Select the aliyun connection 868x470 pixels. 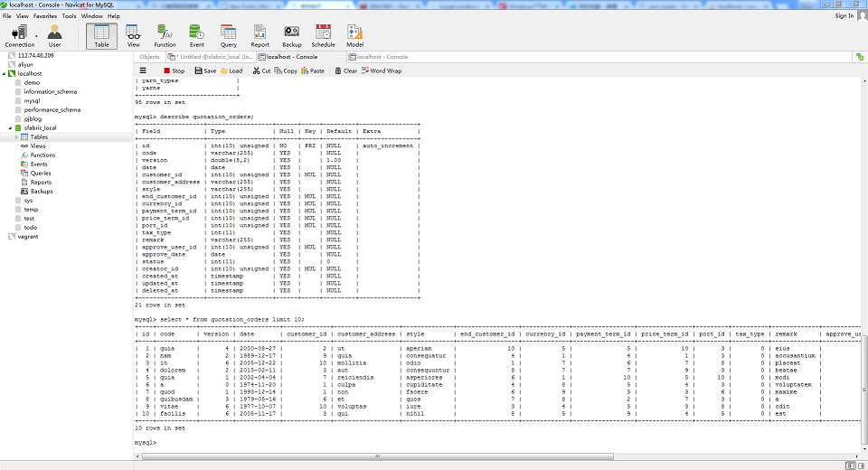[25, 64]
